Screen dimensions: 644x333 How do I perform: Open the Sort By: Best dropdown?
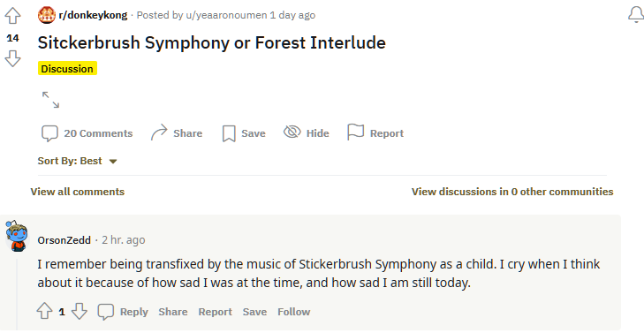click(78, 161)
